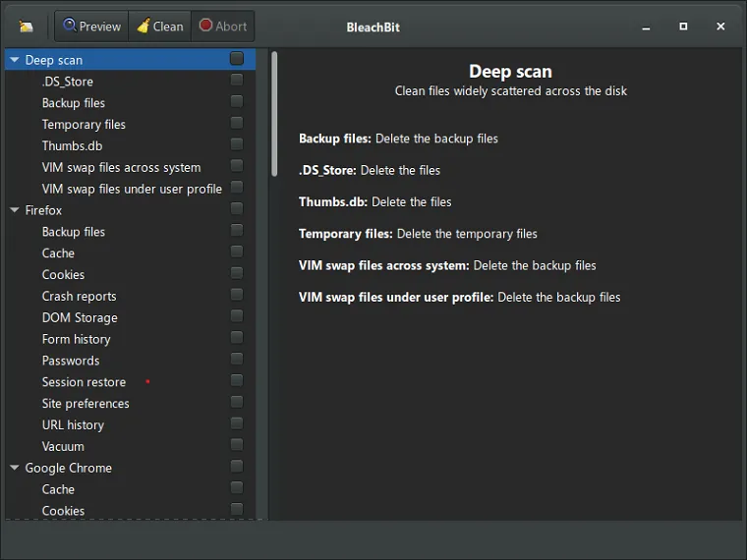Tick the Form history checkbox
The height and width of the screenshot is (560, 747).
[237, 337]
